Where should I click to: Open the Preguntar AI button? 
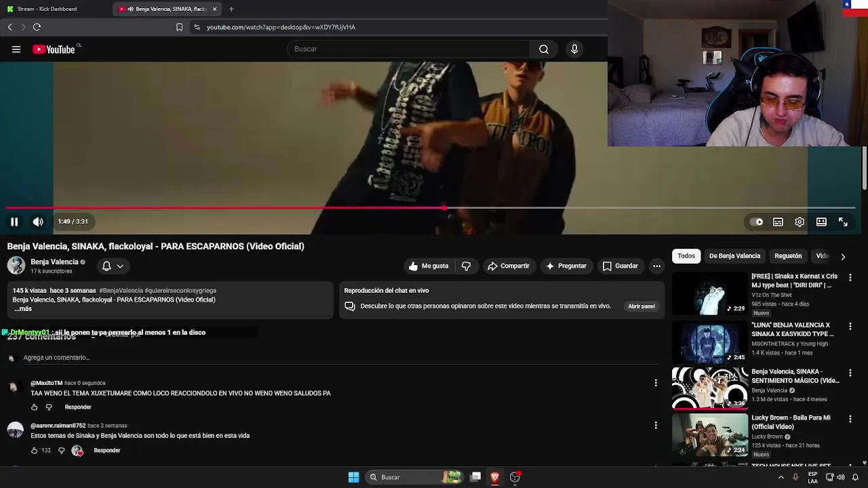coord(566,266)
